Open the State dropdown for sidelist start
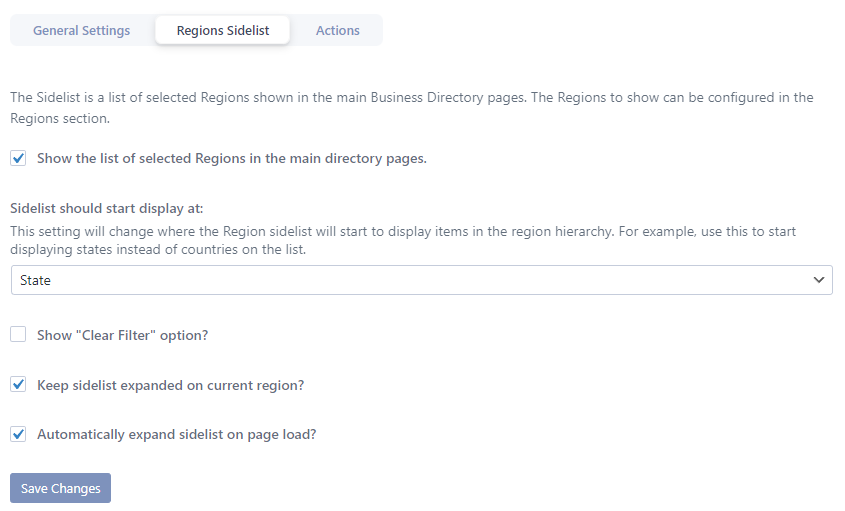The width and height of the screenshot is (845, 511). (422, 280)
